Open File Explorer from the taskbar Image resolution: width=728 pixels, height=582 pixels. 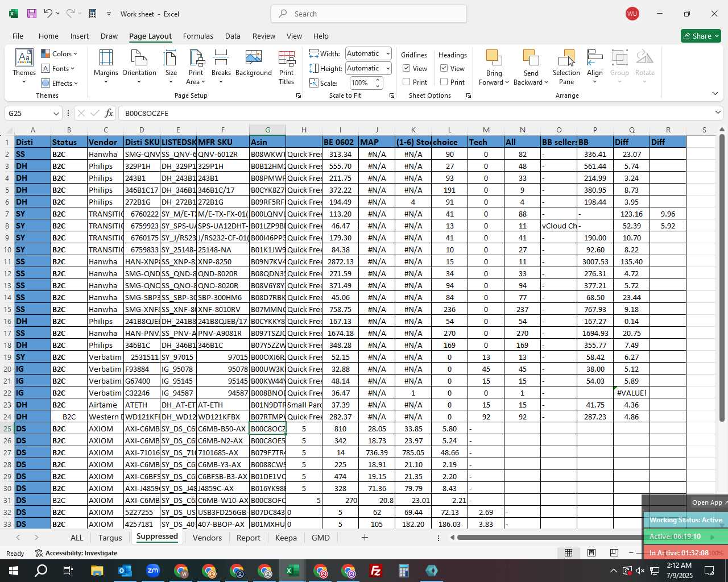[x=97, y=571]
